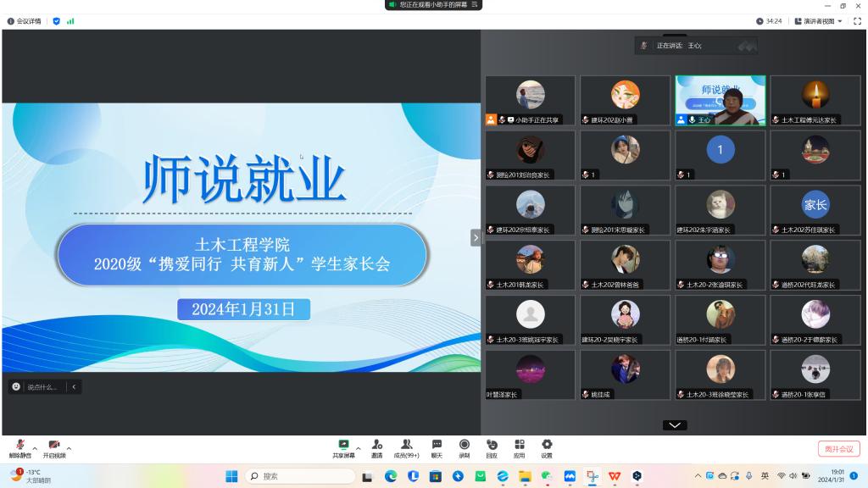Collapse participant grid with divider arrow
The height and width of the screenshot is (488, 868).
(x=476, y=238)
